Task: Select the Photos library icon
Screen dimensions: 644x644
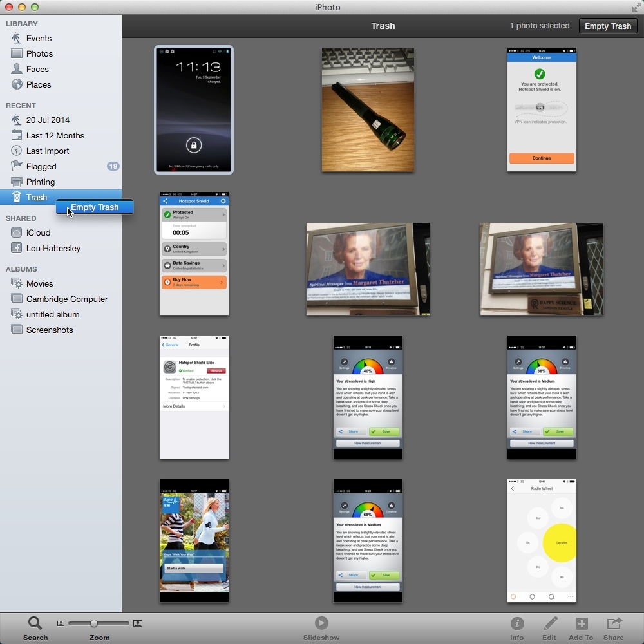Action: pos(17,53)
